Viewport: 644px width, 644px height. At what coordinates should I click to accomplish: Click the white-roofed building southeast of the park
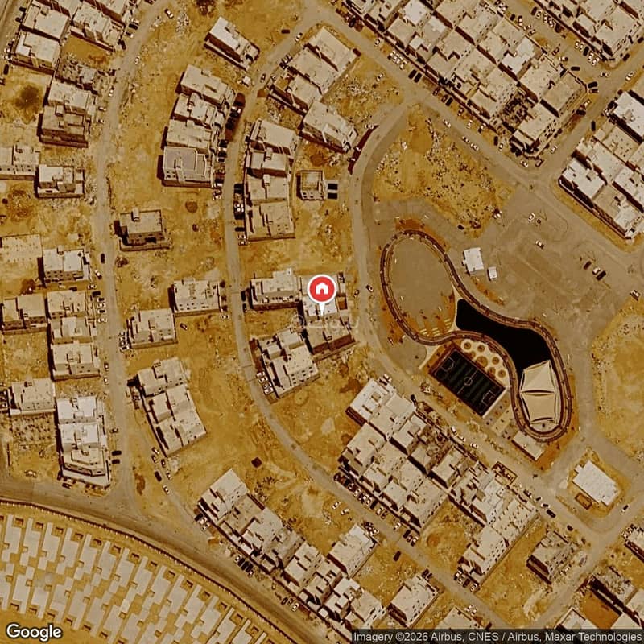tap(596, 483)
